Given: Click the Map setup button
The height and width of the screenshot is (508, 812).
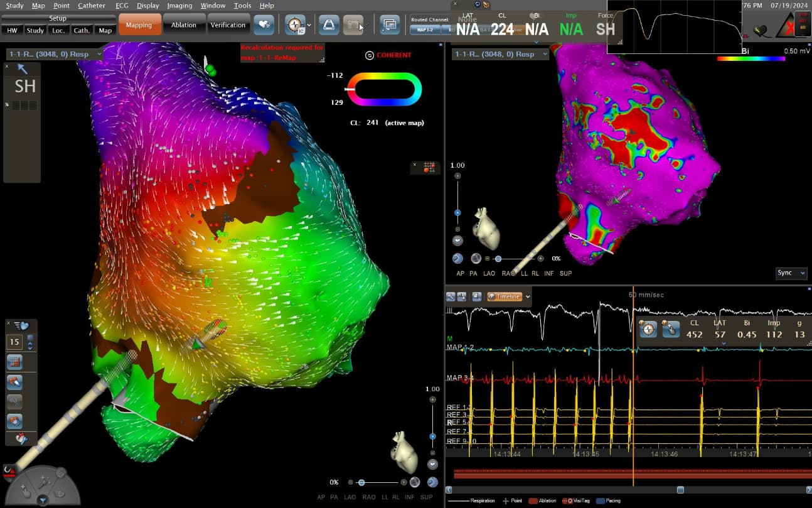Looking at the screenshot, I should (105, 30).
